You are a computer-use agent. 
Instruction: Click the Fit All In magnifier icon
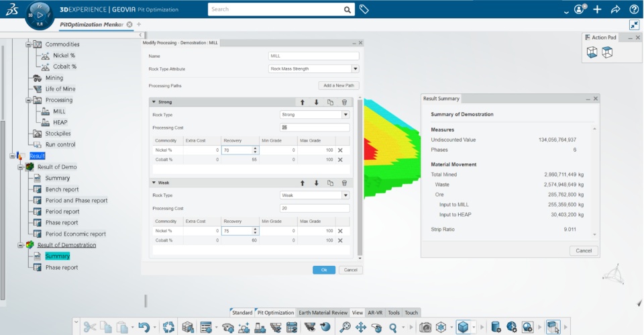[345, 327]
